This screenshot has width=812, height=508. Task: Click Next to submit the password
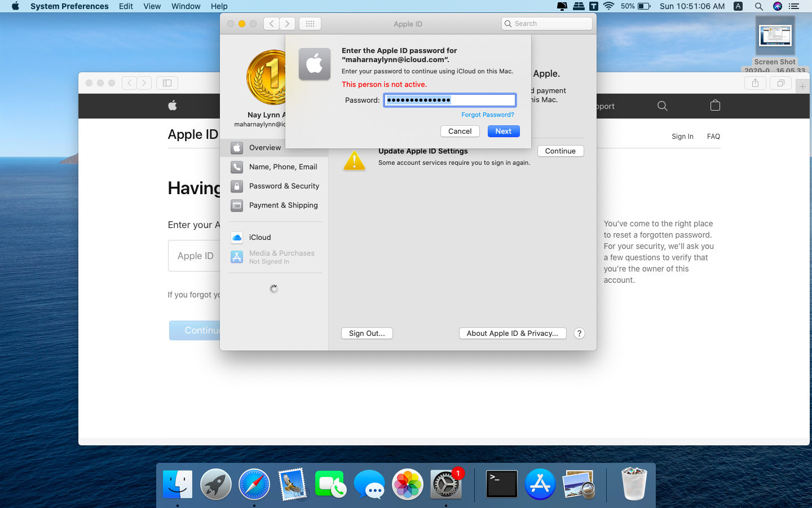pos(503,131)
